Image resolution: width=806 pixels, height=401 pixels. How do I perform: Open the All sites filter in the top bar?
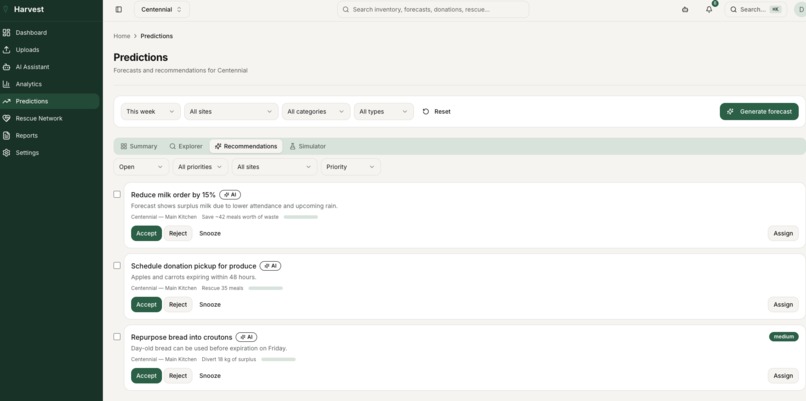pyautogui.click(x=231, y=112)
